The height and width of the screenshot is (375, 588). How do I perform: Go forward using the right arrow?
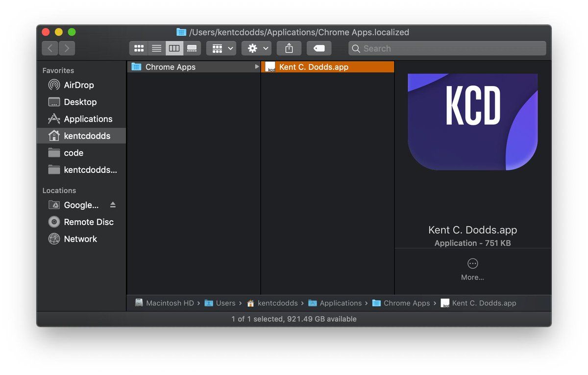pyautogui.click(x=67, y=48)
